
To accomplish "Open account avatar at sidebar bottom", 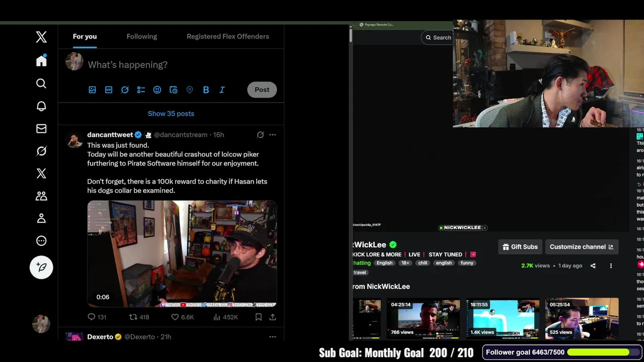I will (41, 324).
